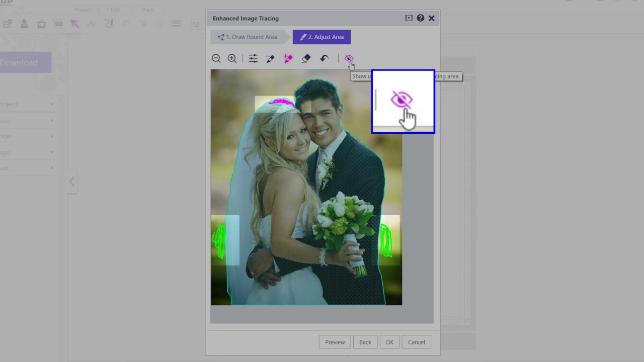This screenshot has width=644, height=362.
Task: Select the Eraser tool in tracing dialog
Action: click(306, 59)
